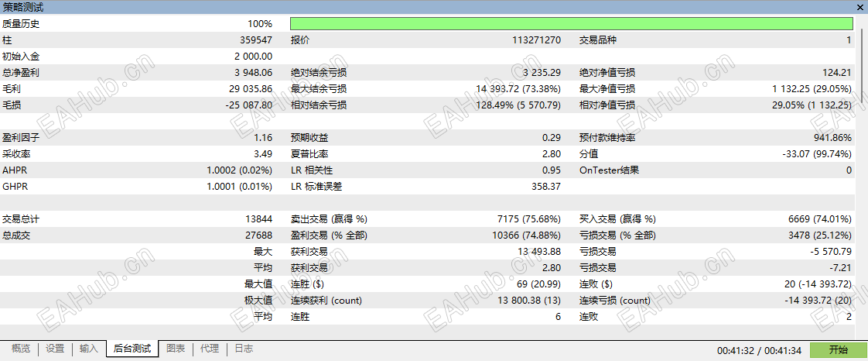Image resolution: width=868 pixels, height=361 pixels.
Task: Click the 质量历史 label
Action: coord(21,24)
